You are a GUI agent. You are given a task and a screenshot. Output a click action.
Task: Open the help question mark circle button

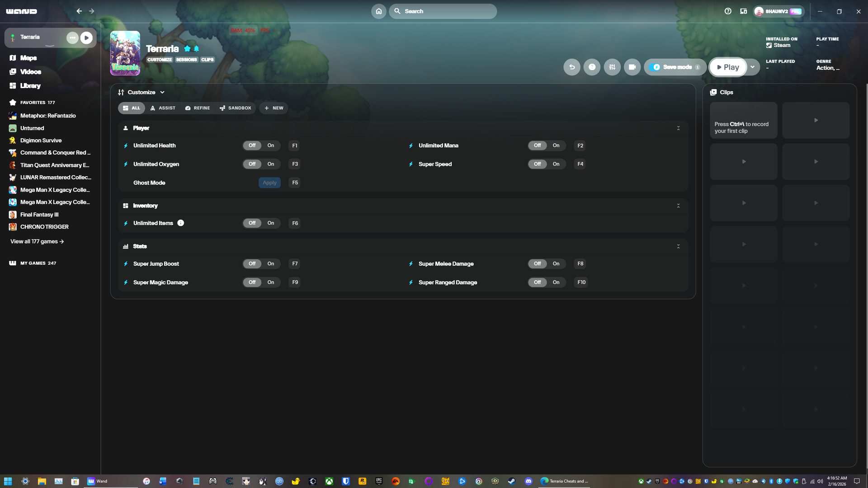(592, 67)
